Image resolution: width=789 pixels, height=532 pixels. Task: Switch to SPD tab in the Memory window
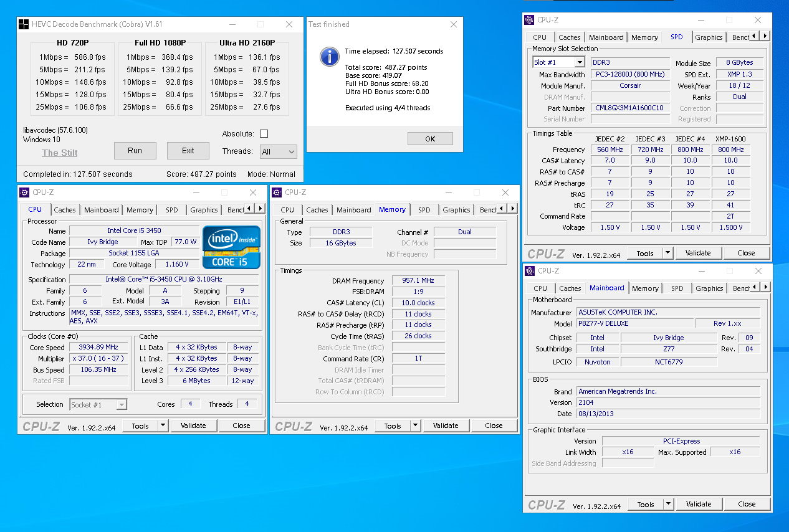pos(424,210)
